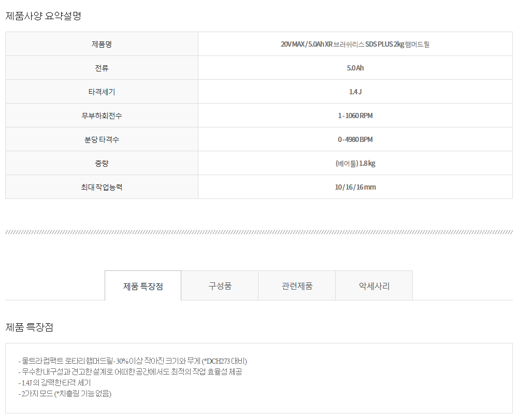Click the 2가지 모드 feature line
This screenshot has height=416, width=532.
pos(65,393)
